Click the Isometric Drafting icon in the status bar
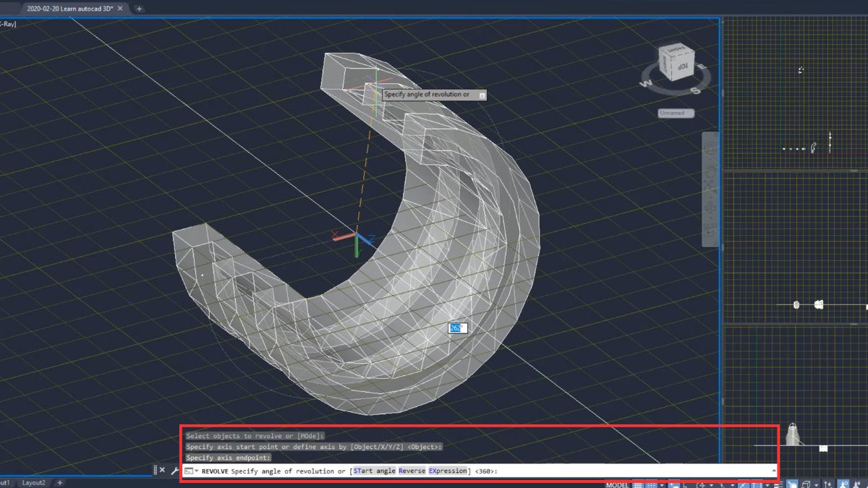 point(722,483)
